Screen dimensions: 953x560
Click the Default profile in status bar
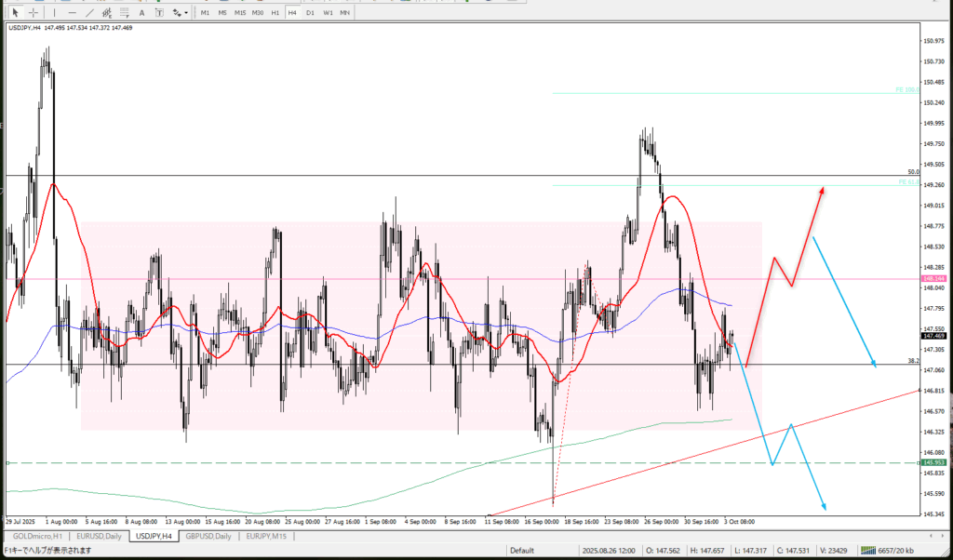pos(521,550)
